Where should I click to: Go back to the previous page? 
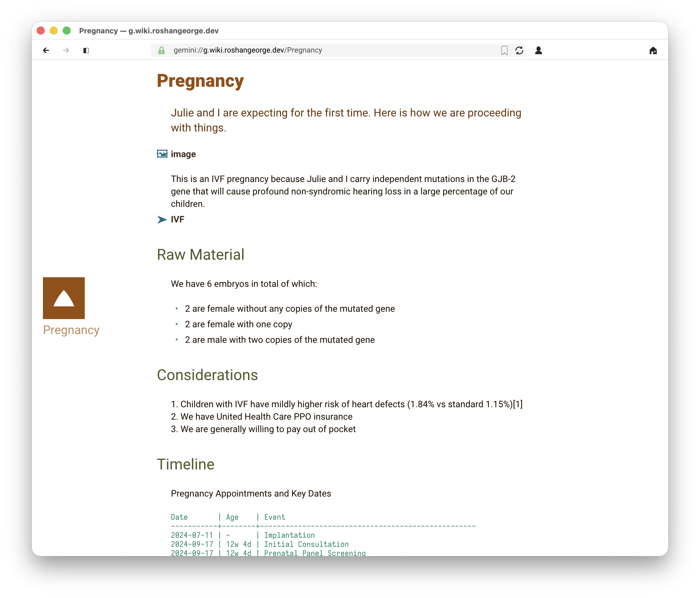click(46, 50)
